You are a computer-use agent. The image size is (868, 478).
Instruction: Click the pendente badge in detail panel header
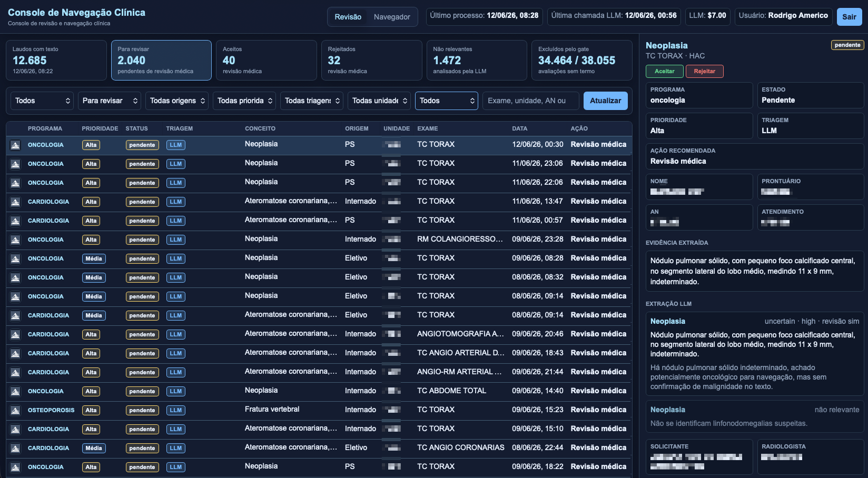[847, 45]
